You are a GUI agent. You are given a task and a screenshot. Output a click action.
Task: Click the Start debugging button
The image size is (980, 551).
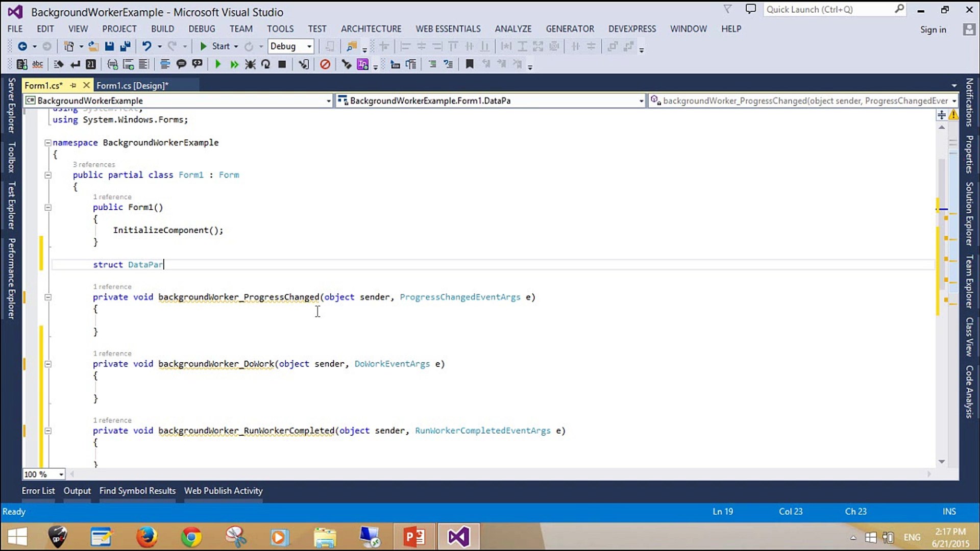215,46
